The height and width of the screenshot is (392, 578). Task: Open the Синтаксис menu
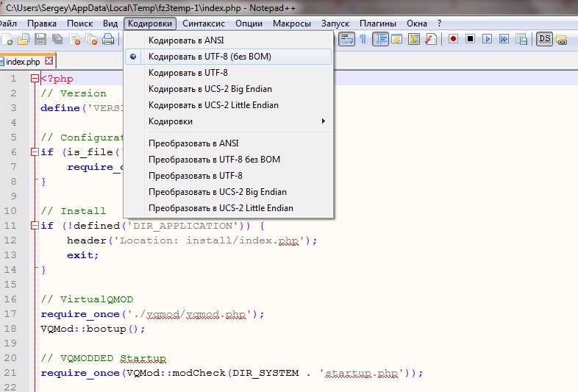click(x=204, y=24)
